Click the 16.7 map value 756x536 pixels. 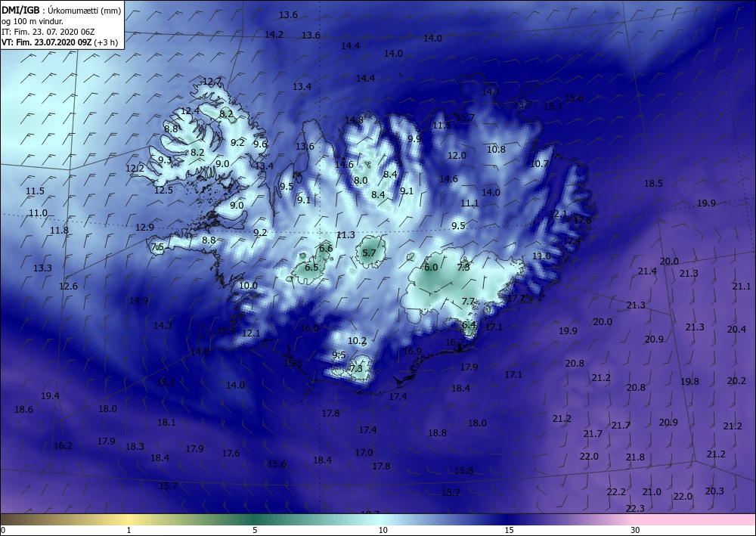point(454,342)
